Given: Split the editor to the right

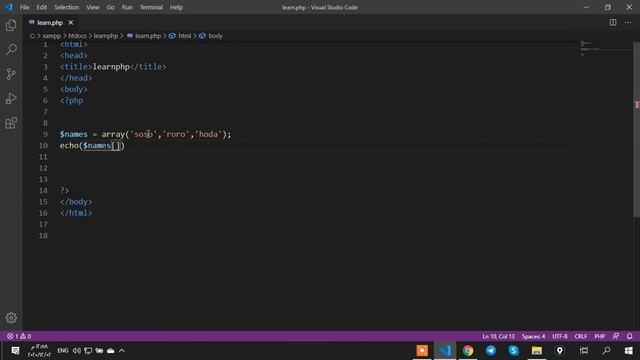Looking at the screenshot, I should point(613,22).
